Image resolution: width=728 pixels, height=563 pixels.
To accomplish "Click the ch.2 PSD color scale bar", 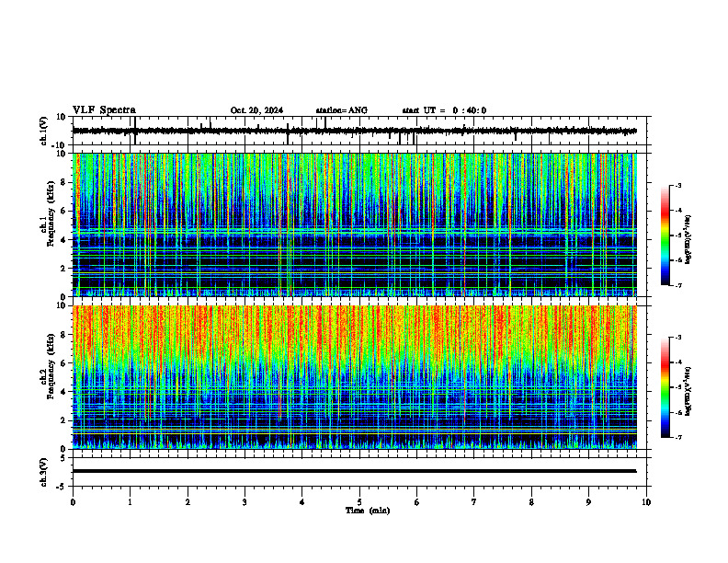I will (x=665, y=387).
